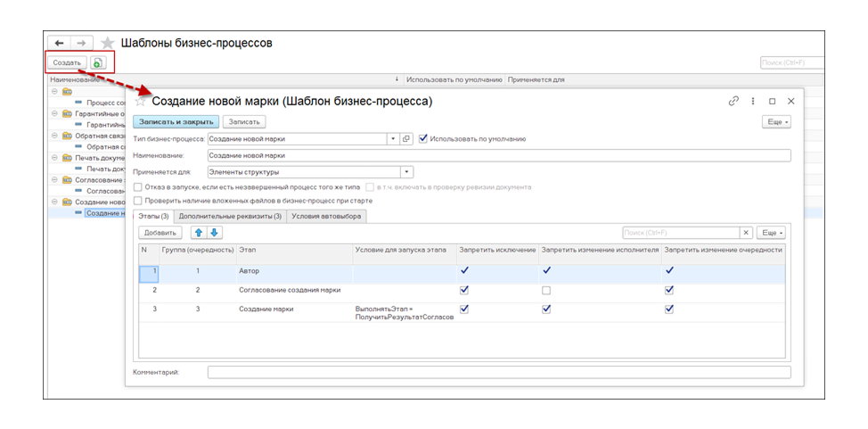Enable Отказ в запуске, если есть незавершенный процесс
The width and height of the screenshot is (868, 429).
coord(138,186)
